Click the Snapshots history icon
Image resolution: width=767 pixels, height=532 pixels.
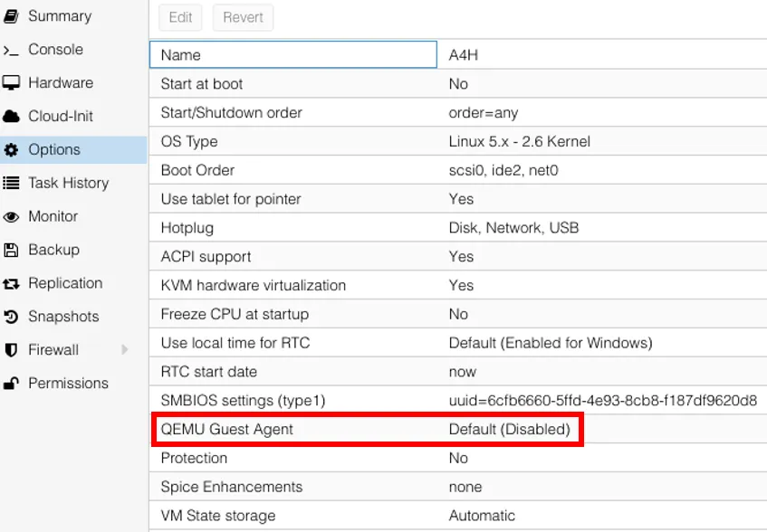click(x=12, y=318)
